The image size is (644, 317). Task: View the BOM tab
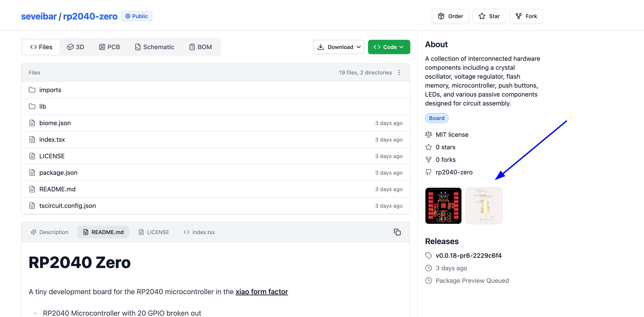pos(200,47)
